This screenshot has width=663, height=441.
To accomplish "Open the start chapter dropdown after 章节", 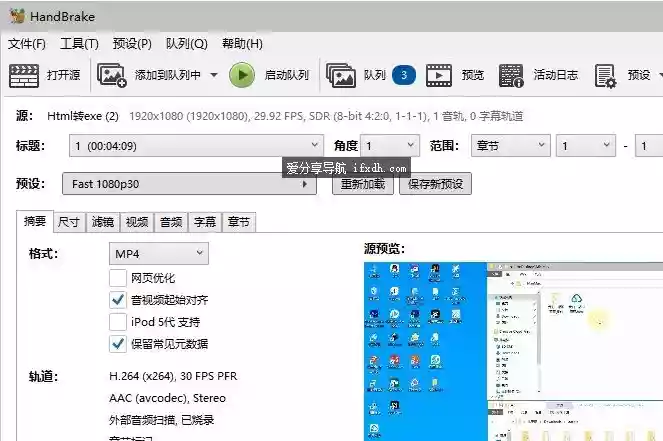I will pos(586,146).
